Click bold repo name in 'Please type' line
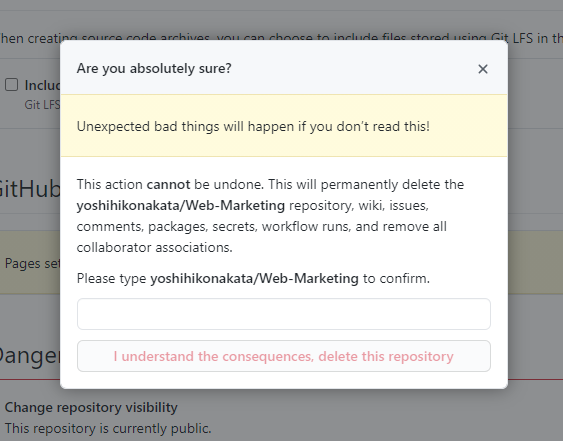The image size is (563, 441). click(254, 278)
